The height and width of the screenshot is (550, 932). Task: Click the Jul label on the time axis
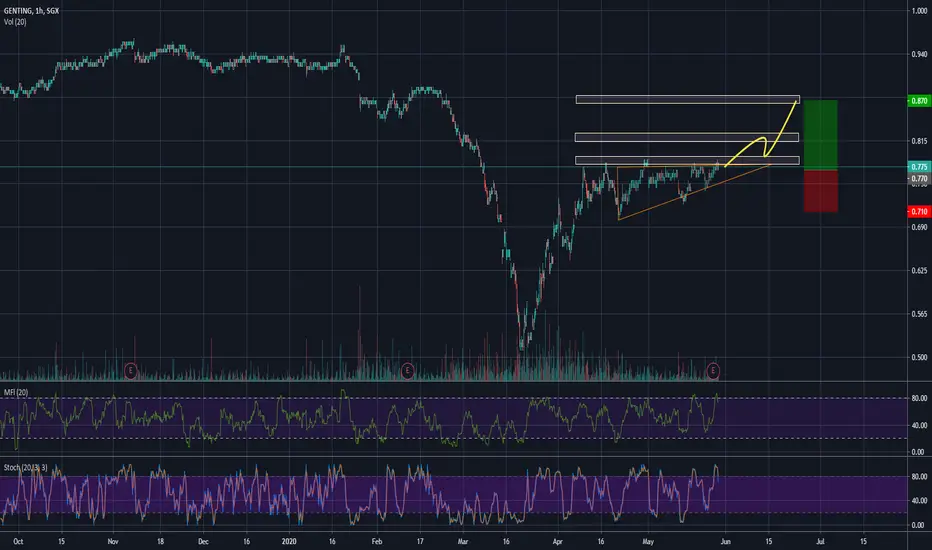tap(820, 542)
